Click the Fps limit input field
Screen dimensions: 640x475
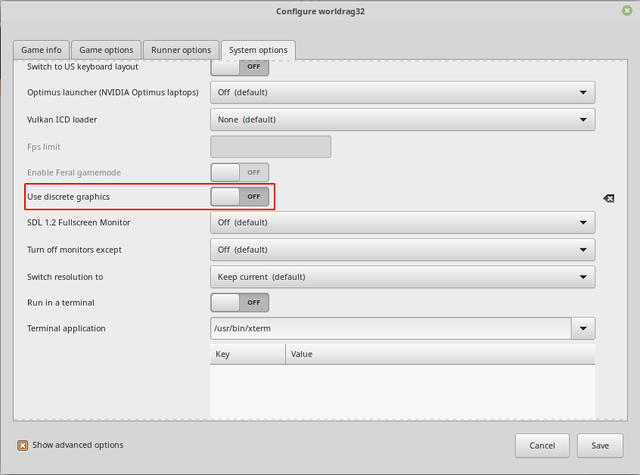coord(271,147)
